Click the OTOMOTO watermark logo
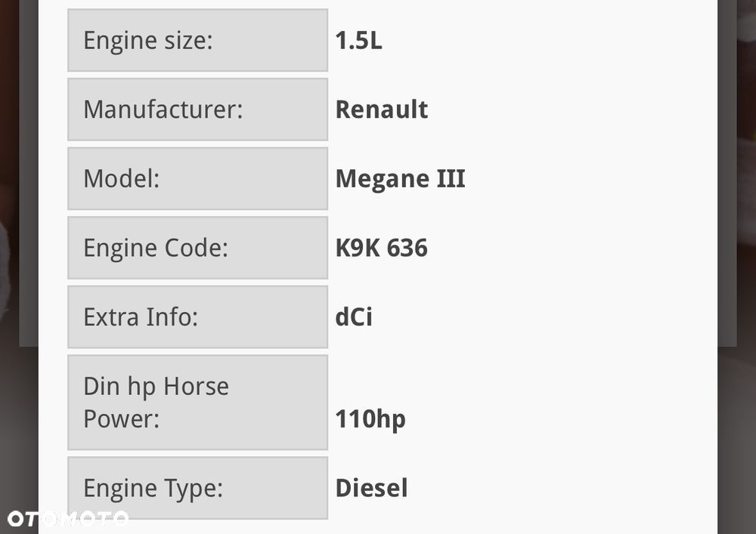The image size is (756, 534). (x=67, y=519)
